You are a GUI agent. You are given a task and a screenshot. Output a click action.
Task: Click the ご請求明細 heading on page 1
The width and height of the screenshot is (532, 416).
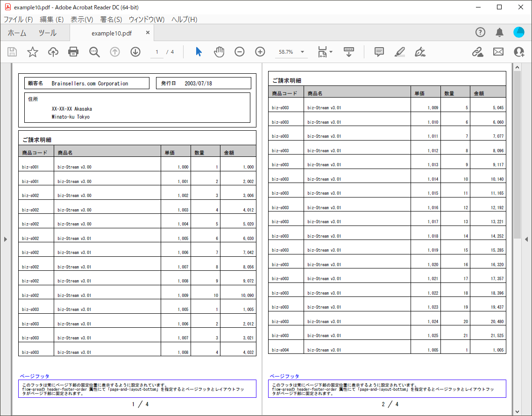tap(37, 140)
